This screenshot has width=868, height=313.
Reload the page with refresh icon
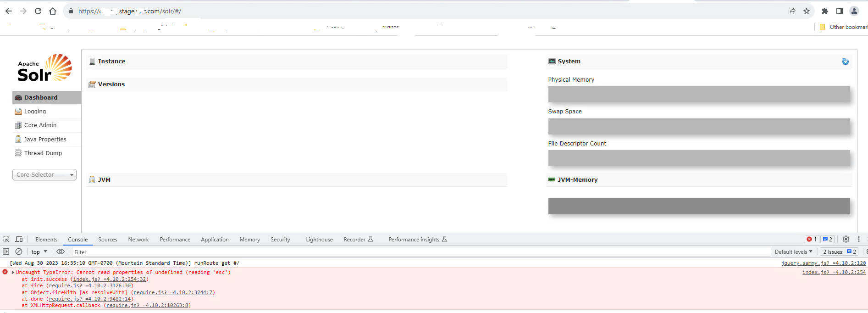[x=38, y=11]
